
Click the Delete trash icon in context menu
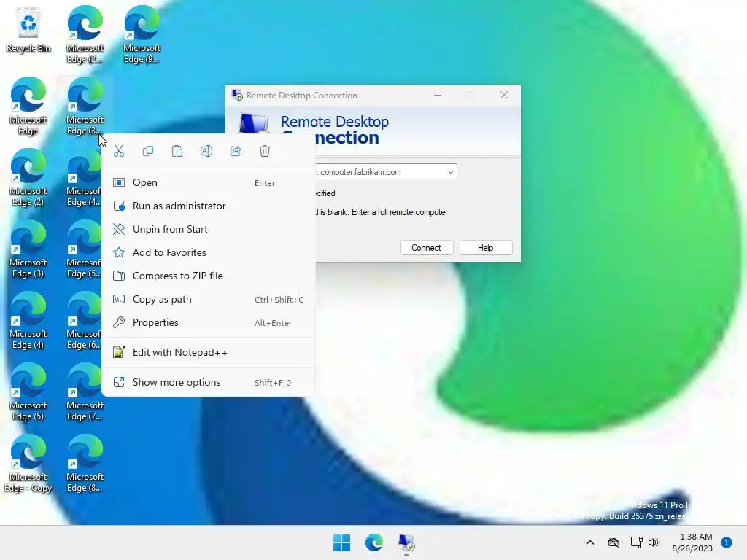(265, 151)
